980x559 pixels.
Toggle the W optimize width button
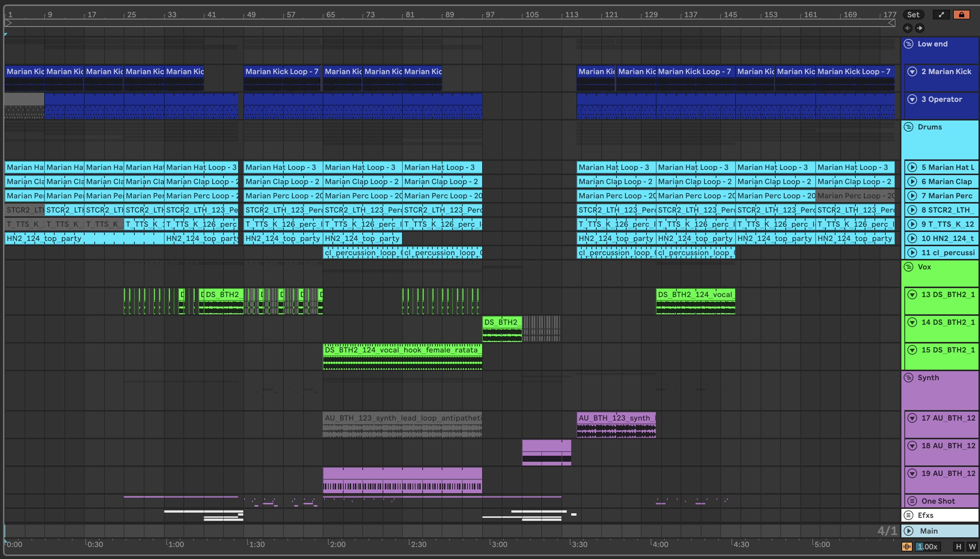pos(972,547)
